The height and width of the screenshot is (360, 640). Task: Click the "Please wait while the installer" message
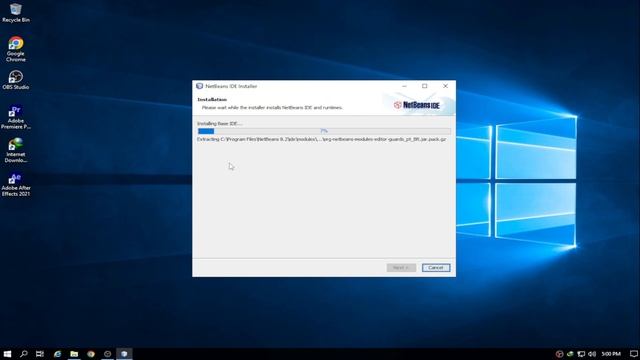pyautogui.click(x=272, y=108)
